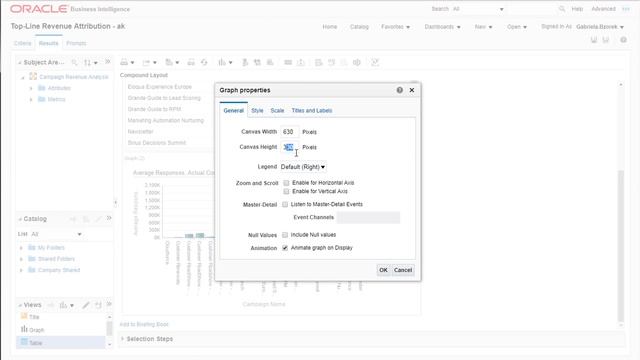The width and height of the screenshot is (640, 360).
Task: Open the New menu
Action: click(483, 27)
